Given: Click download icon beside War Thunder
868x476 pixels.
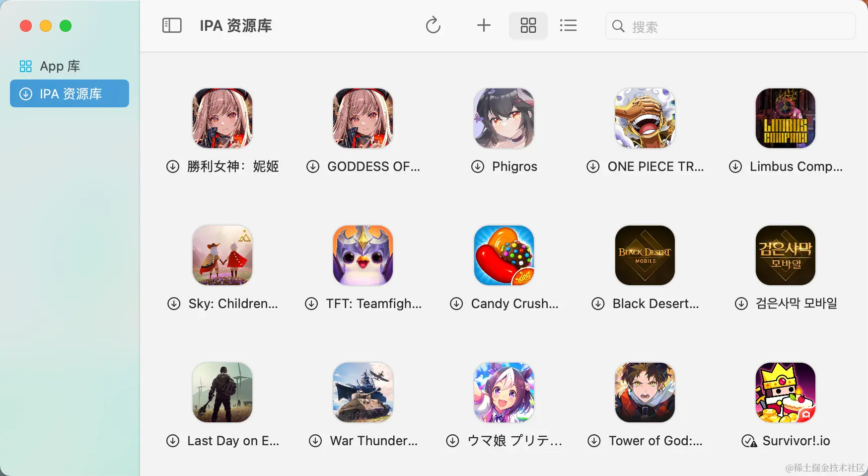Looking at the screenshot, I should point(315,441).
